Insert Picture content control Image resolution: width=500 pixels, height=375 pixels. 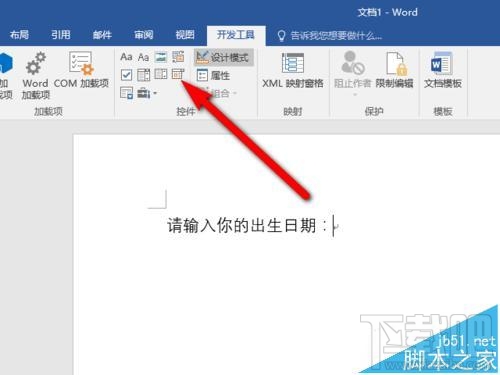coord(161,57)
